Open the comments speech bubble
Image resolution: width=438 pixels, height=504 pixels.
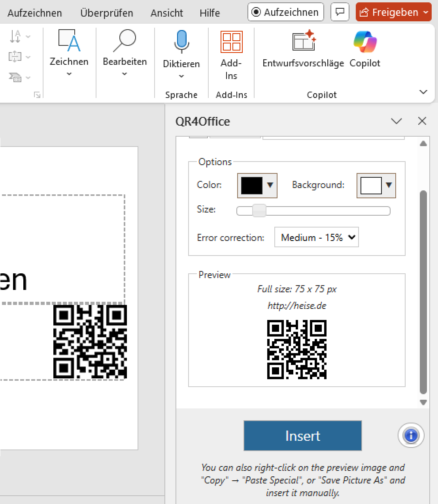pyautogui.click(x=340, y=12)
